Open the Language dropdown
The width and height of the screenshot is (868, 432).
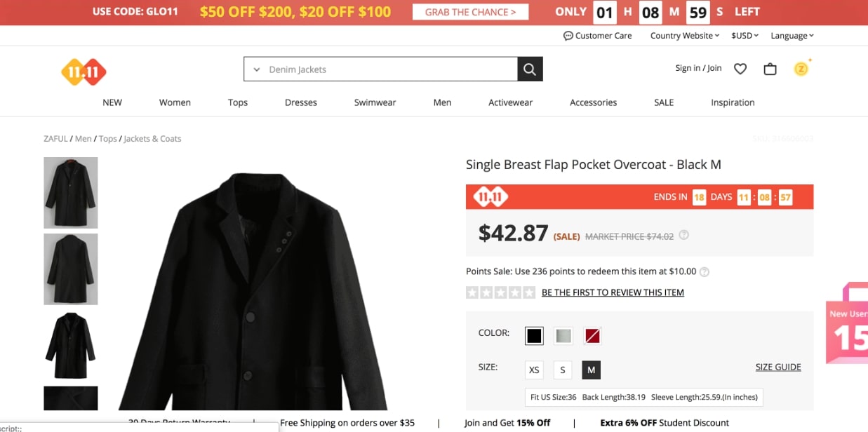(792, 36)
